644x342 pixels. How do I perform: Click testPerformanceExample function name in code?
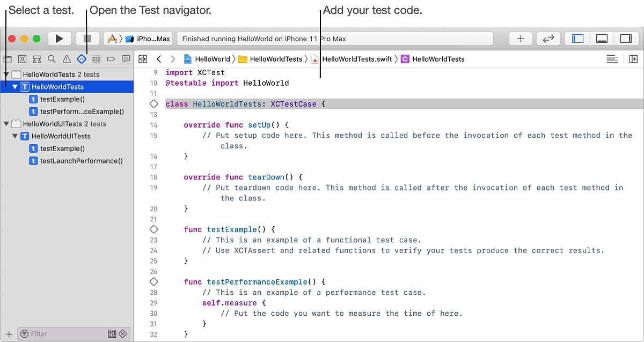257,281
